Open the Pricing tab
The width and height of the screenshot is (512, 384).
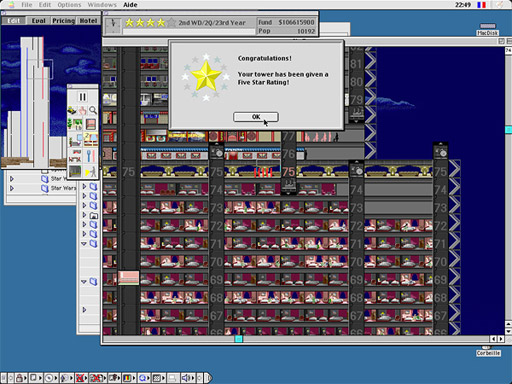(x=63, y=21)
